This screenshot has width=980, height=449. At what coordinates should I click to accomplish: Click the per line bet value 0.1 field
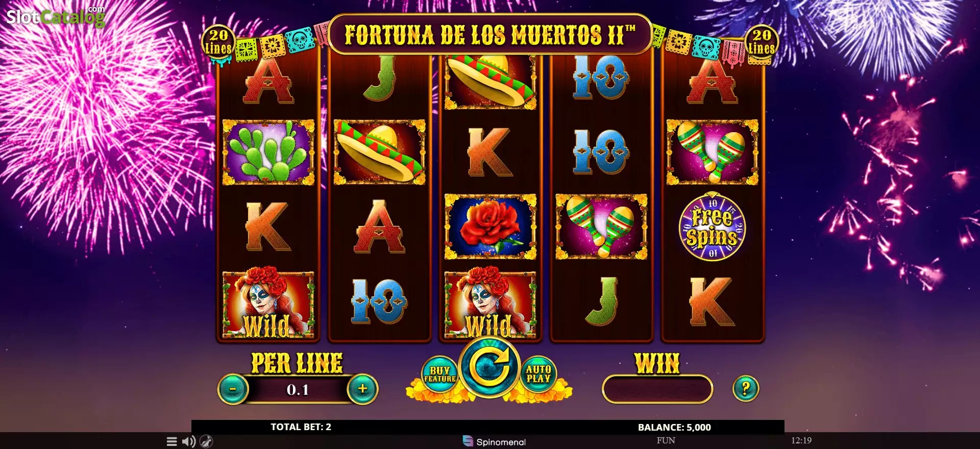point(298,390)
